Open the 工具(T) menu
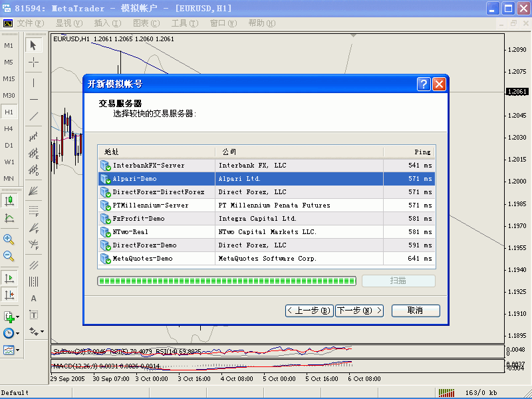Image resolution: width=532 pixels, height=399 pixels. 185,23
